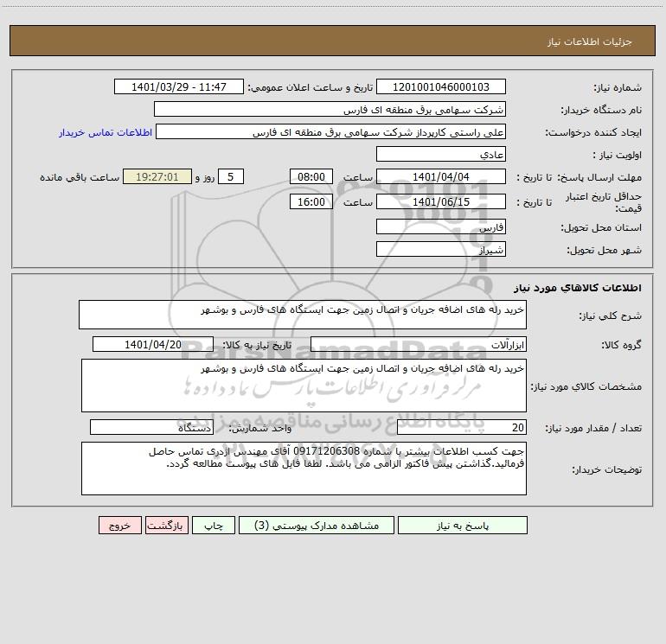Click the goods group field ابزارآلات
666x644 pixels.
point(419,345)
